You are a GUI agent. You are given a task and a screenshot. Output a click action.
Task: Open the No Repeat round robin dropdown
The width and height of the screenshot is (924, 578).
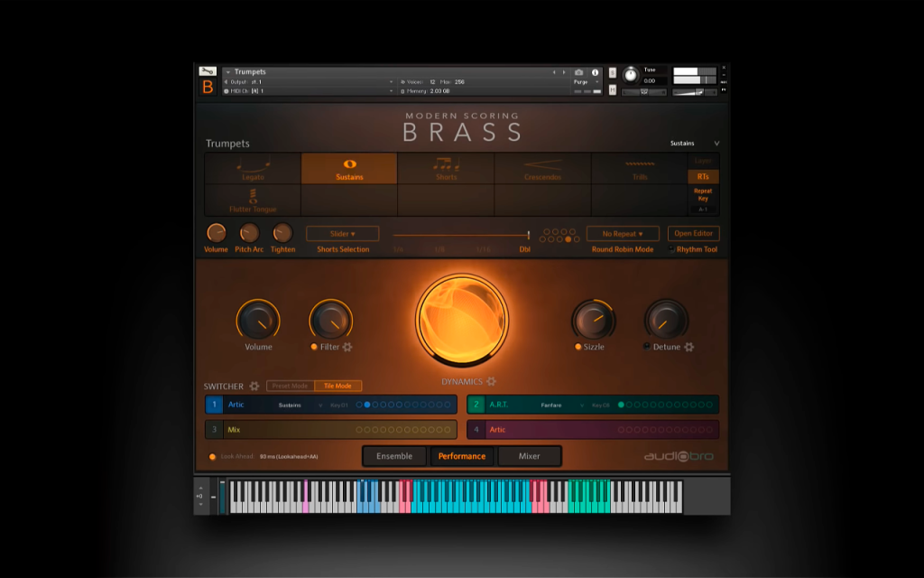623,234
